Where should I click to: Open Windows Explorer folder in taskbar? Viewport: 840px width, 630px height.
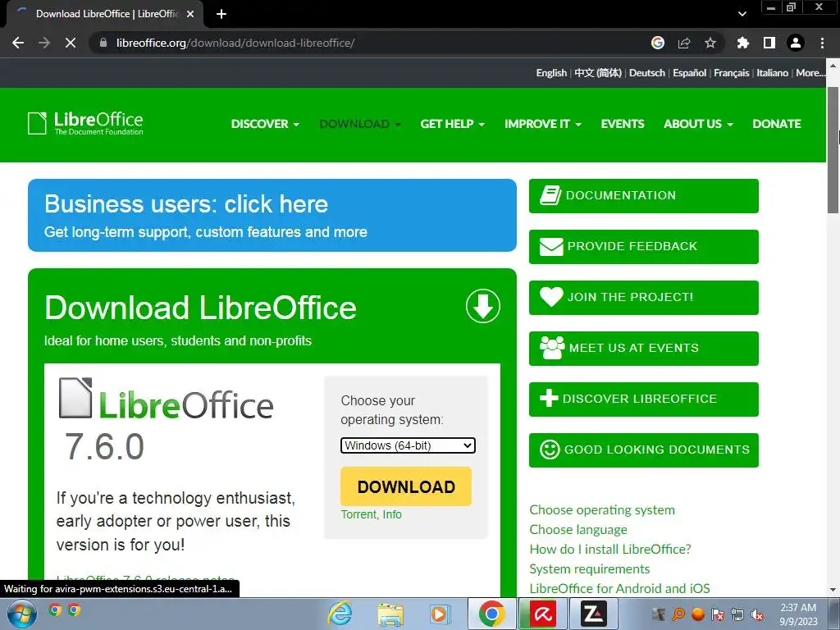pos(390,614)
